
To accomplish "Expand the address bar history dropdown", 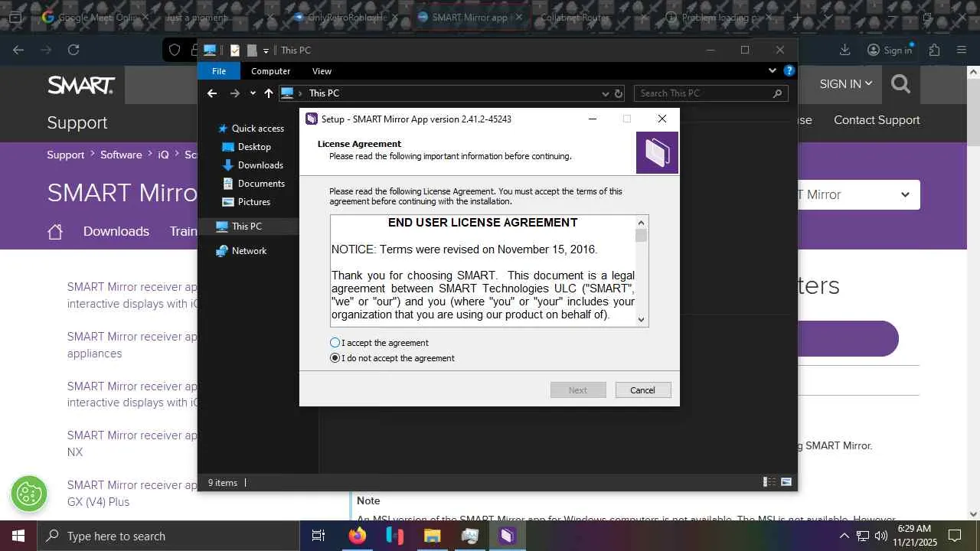I will (x=606, y=93).
